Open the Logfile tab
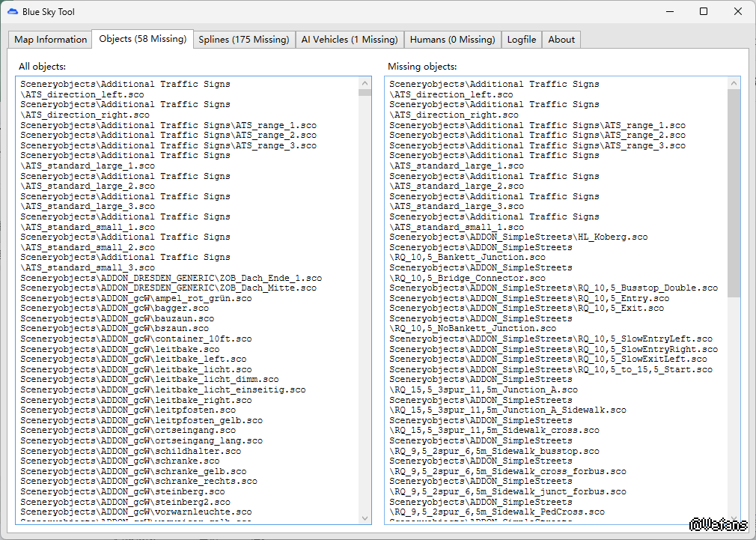756x540 pixels. tap(521, 40)
